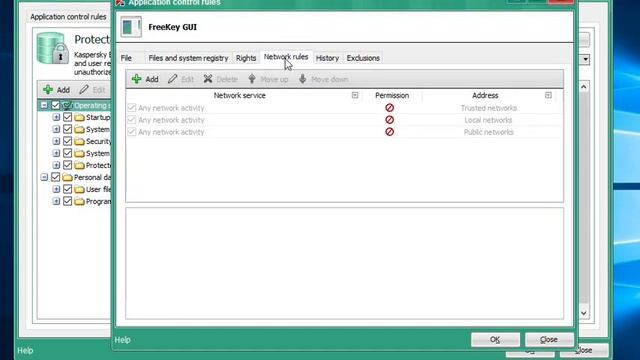Click the block permission icon for Trusted networks

point(389,108)
